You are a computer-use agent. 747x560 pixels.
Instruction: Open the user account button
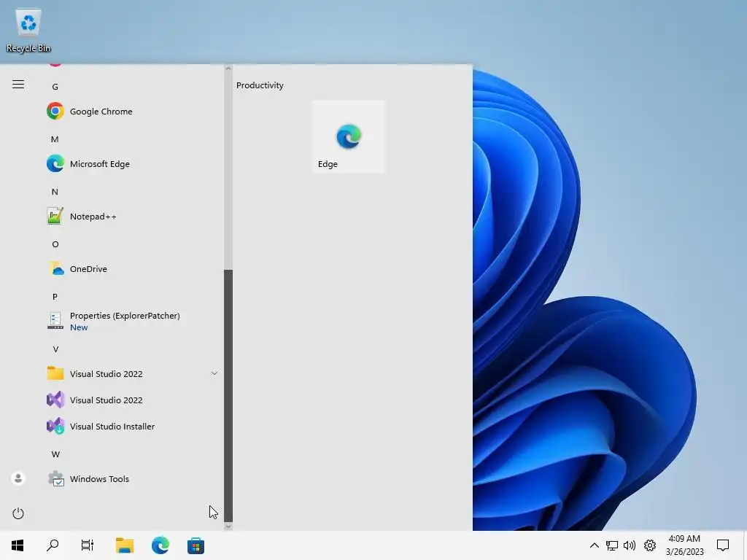coord(18,478)
